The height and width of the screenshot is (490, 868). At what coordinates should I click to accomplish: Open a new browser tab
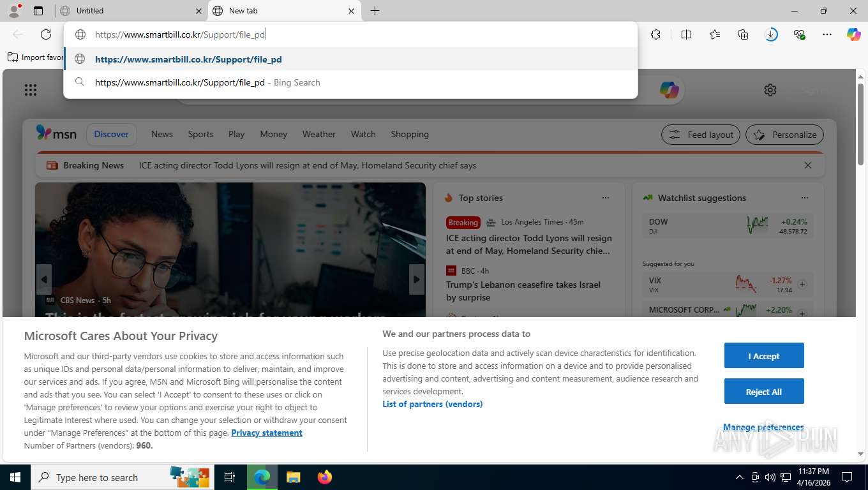[375, 11]
